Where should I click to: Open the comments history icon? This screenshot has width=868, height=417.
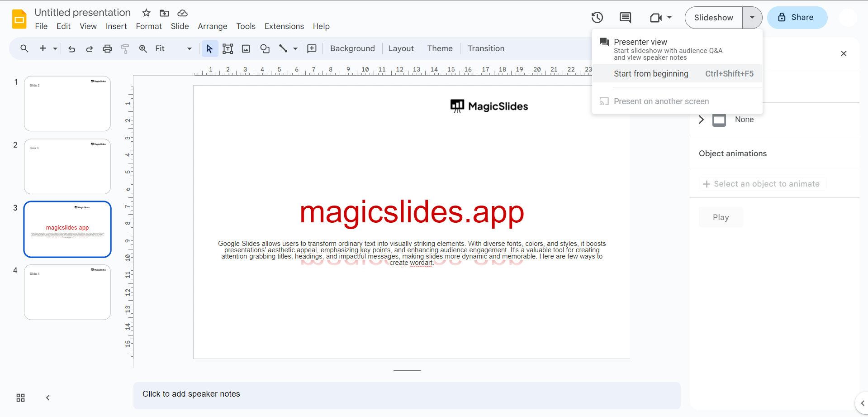click(x=625, y=18)
